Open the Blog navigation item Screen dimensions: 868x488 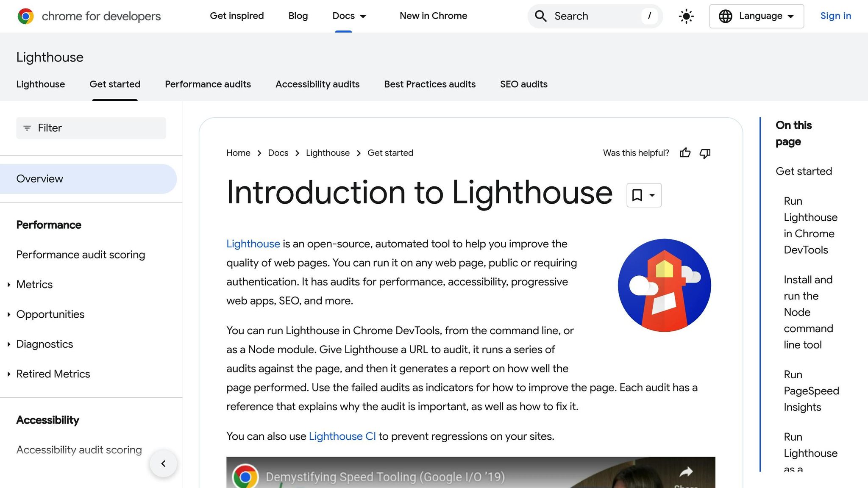pos(298,16)
